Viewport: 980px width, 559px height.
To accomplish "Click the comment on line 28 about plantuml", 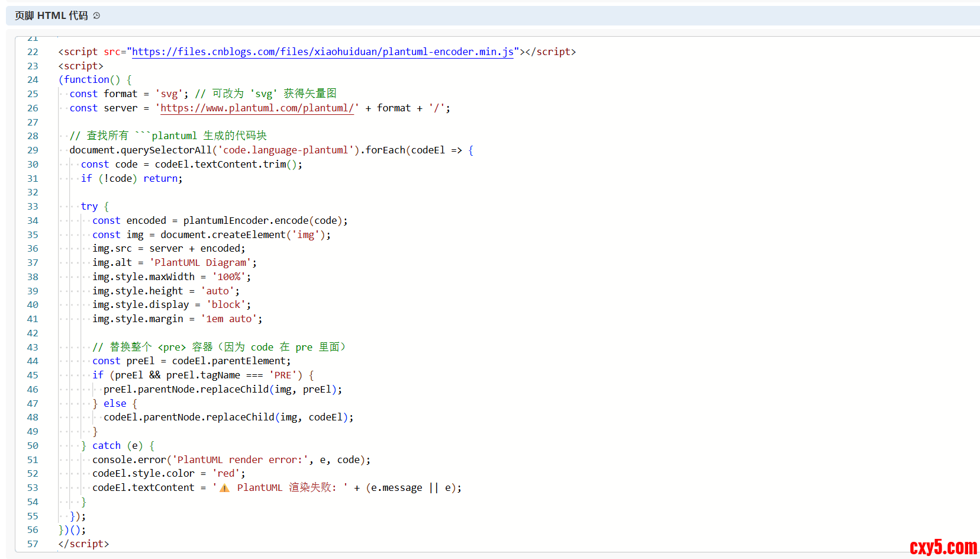I will 168,136.
